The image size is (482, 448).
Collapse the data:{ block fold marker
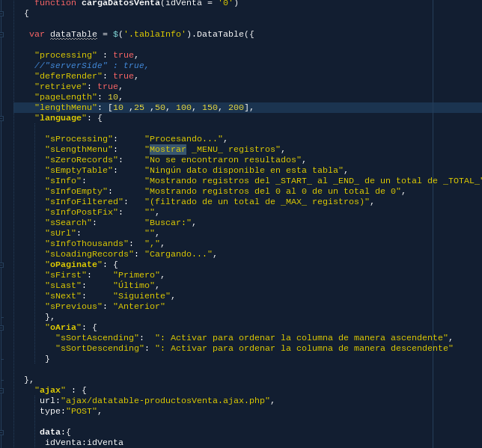click(1, 432)
